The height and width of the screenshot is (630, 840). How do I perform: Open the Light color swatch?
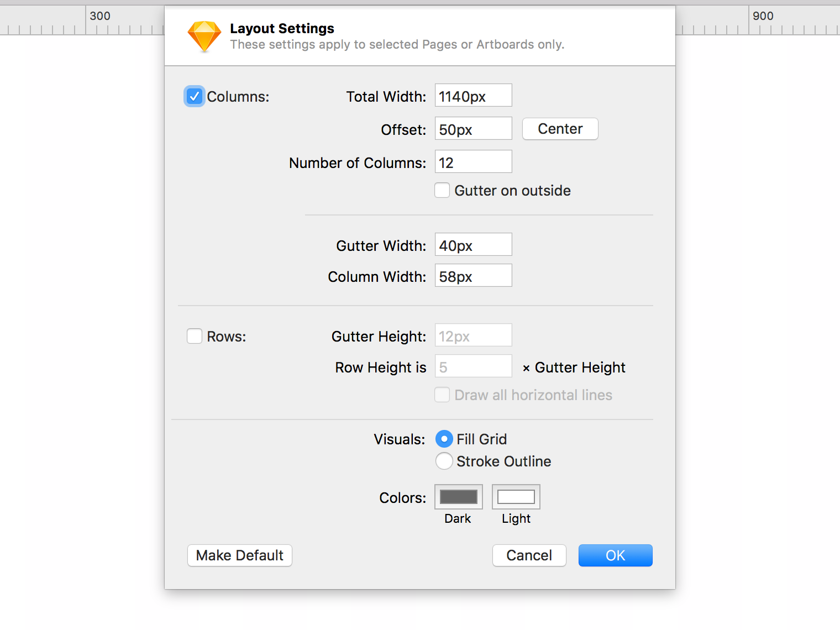516,497
